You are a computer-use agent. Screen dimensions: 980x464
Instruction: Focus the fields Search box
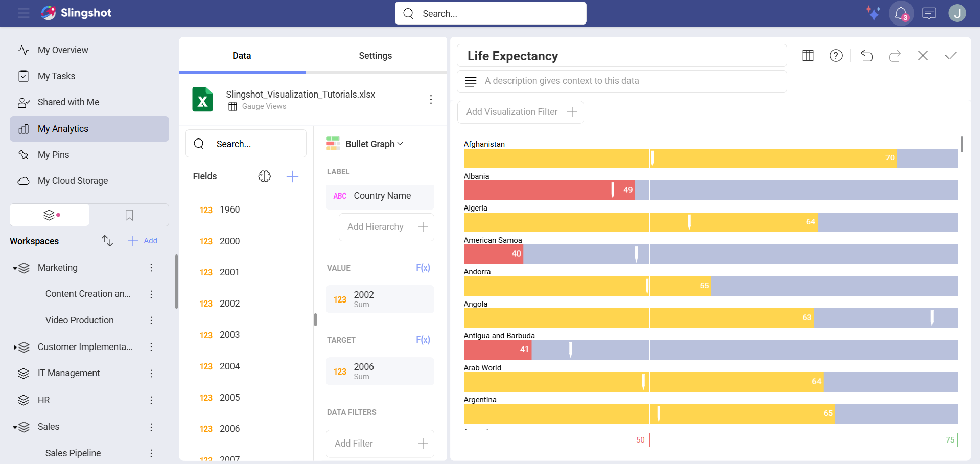(246, 144)
